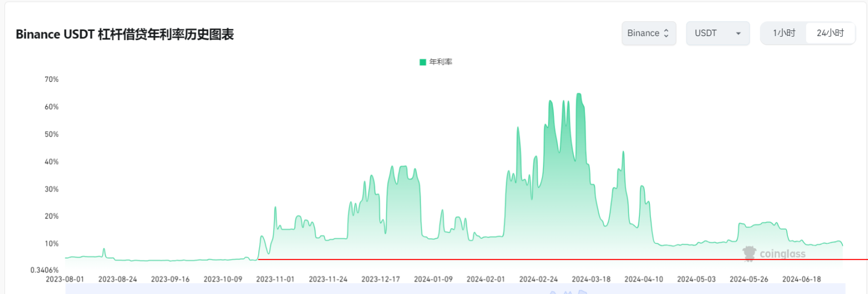Image resolution: width=868 pixels, height=294 pixels.
Task: Switch to the 24小时 interval tab
Action: (830, 33)
